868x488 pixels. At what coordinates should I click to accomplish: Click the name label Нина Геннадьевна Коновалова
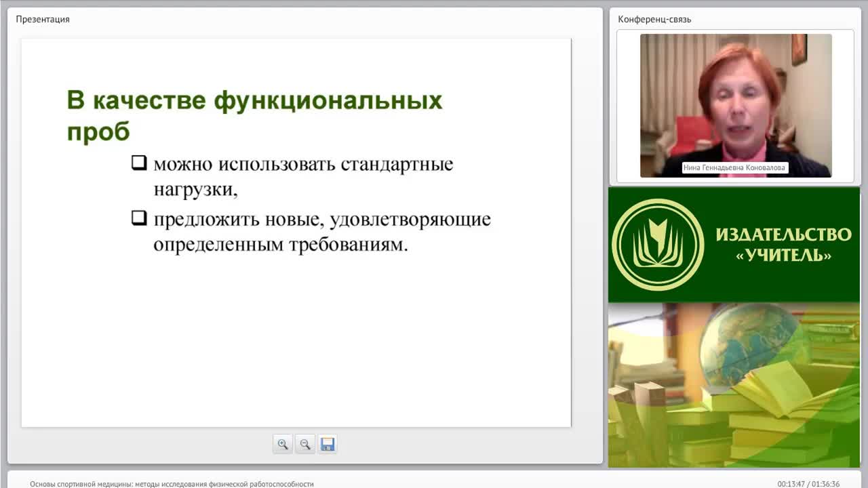coord(736,167)
